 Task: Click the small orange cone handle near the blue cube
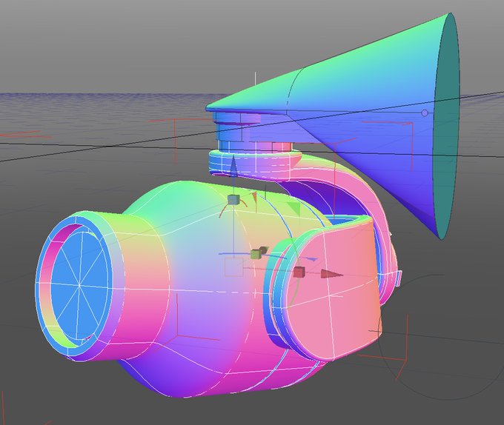254,198
